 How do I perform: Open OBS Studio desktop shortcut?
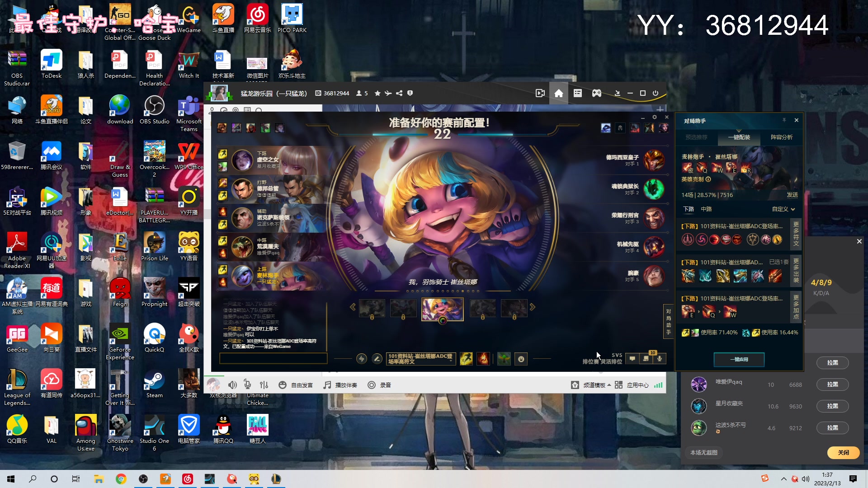pos(155,110)
